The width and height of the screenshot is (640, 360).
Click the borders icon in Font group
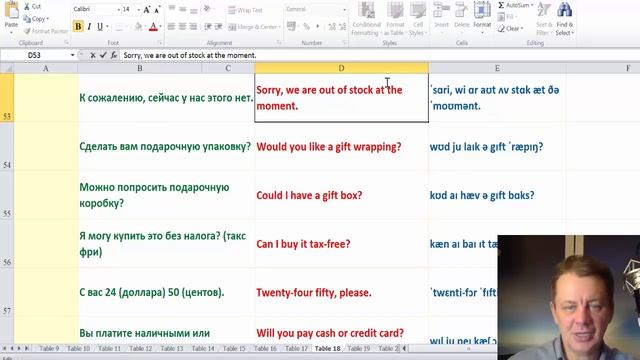tap(119, 27)
